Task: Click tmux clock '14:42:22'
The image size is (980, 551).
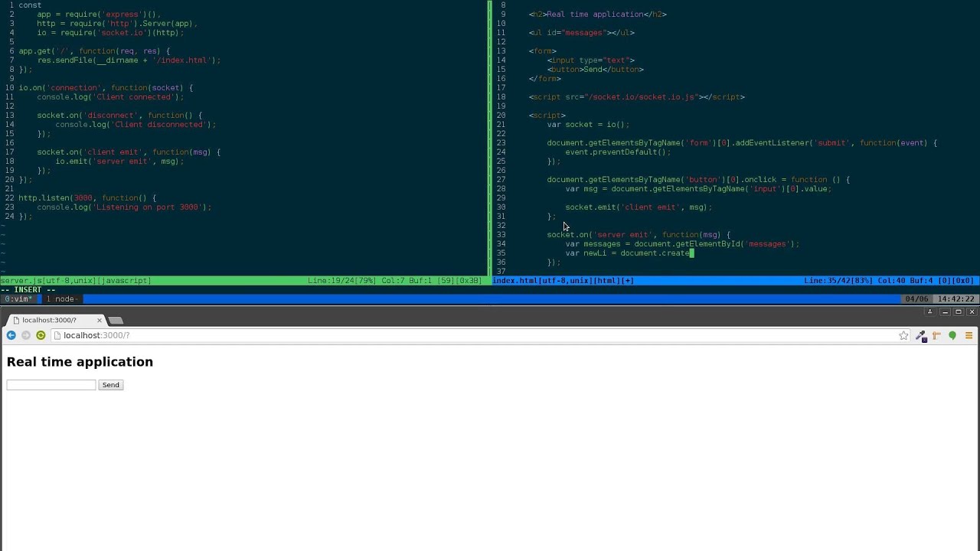Action: [955, 298]
